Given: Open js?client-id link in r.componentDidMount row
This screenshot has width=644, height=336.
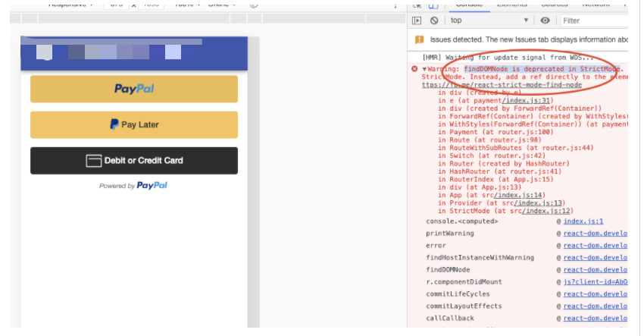Looking at the screenshot, I should 596,281.
